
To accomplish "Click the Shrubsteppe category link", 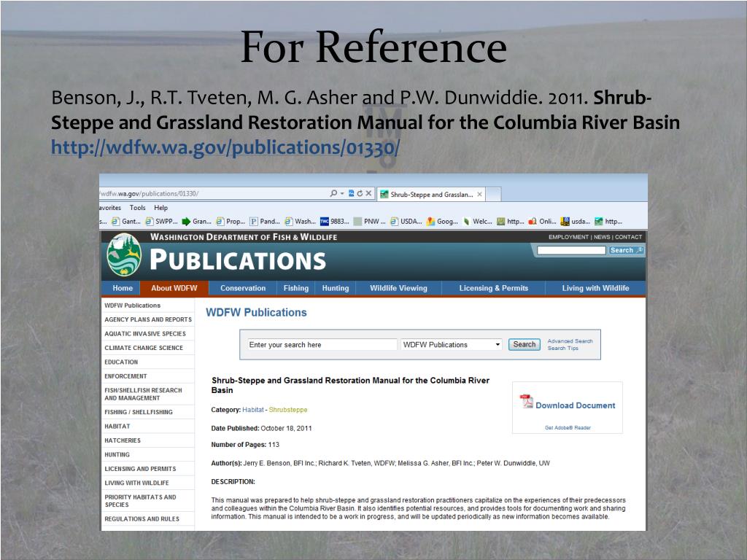I will tap(288, 410).
